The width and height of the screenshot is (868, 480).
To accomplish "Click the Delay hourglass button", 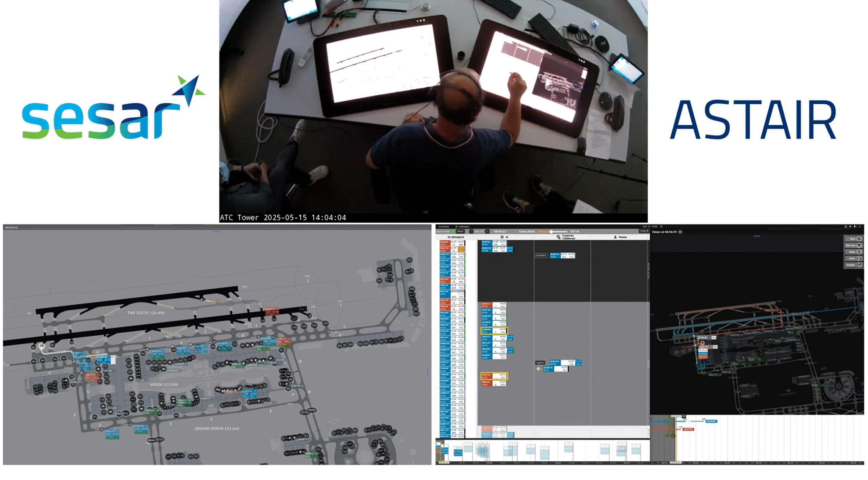I will [859, 252].
